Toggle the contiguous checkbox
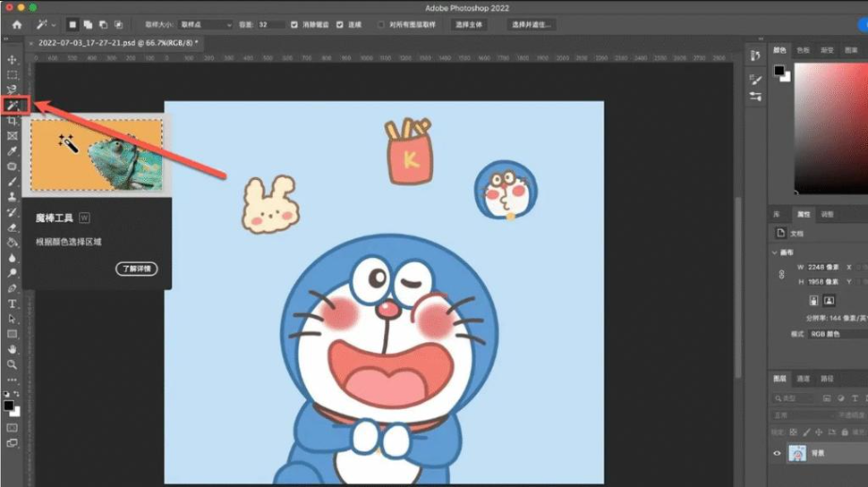This screenshot has height=487, width=868. point(339,24)
